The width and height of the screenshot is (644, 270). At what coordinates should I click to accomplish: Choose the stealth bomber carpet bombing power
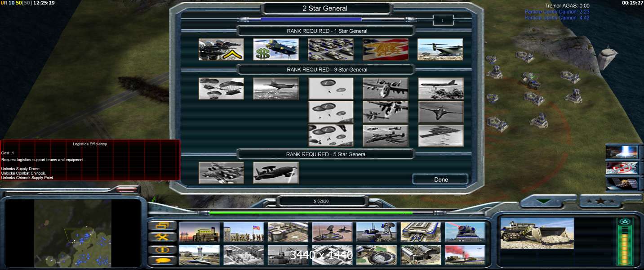(x=440, y=136)
